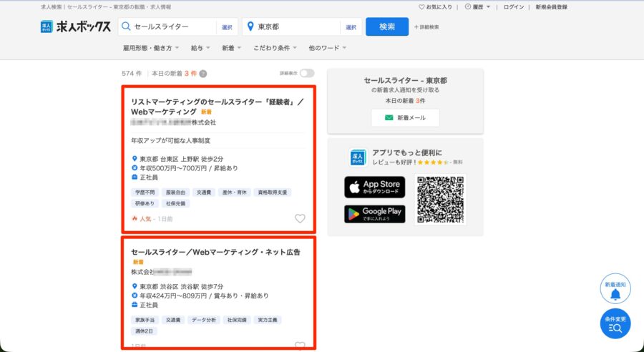Click the help question mark next to 本日の新着
644x352 pixels.
click(x=203, y=74)
